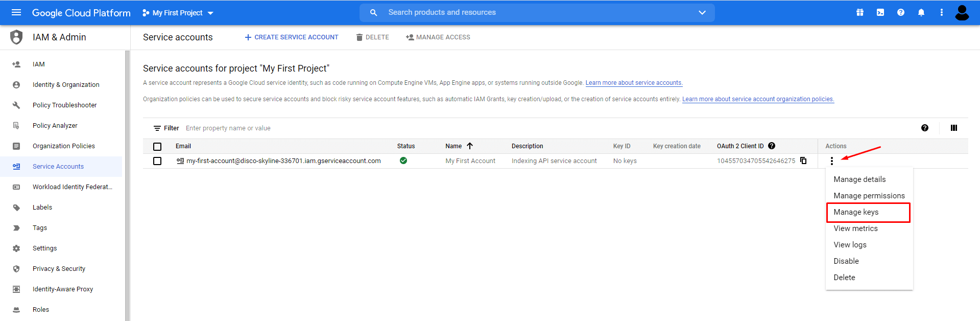This screenshot has width=980, height=321.
Task: Click the Delete toolbar button
Action: click(x=373, y=37)
